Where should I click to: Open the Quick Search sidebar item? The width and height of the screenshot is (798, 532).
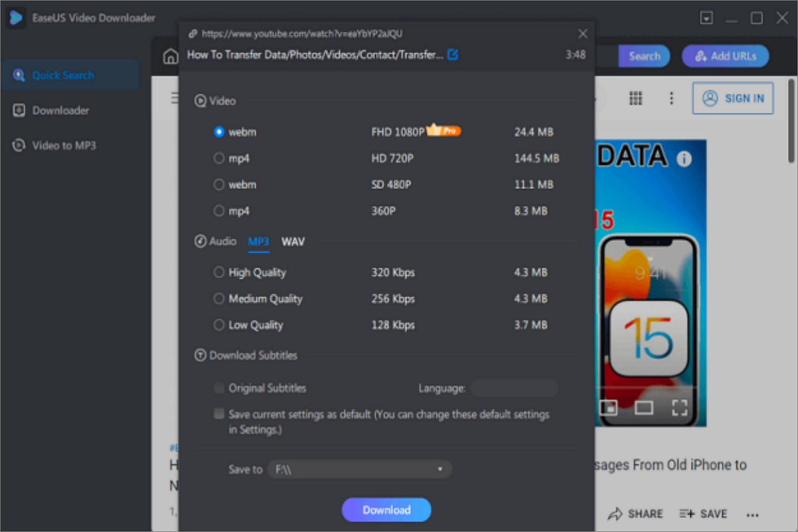coord(70,75)
